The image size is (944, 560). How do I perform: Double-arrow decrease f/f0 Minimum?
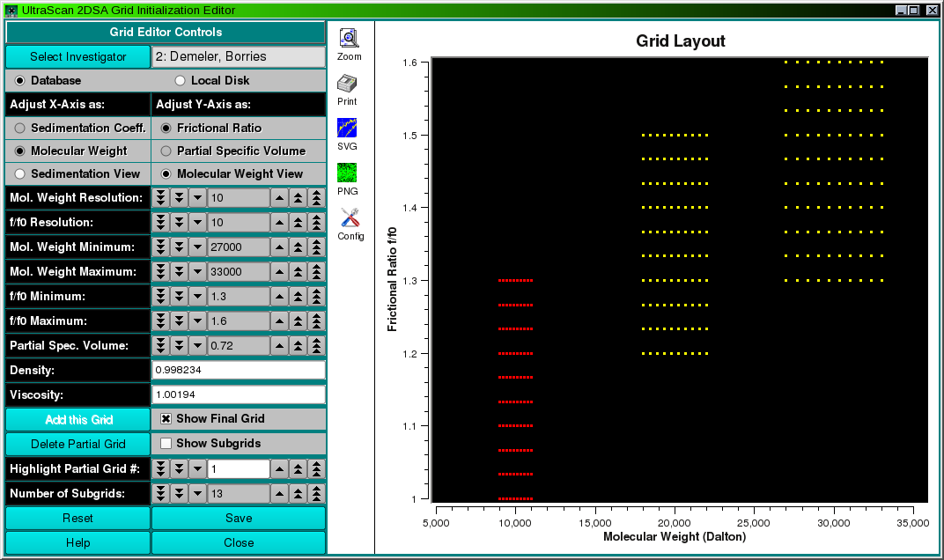pos(180,296)
